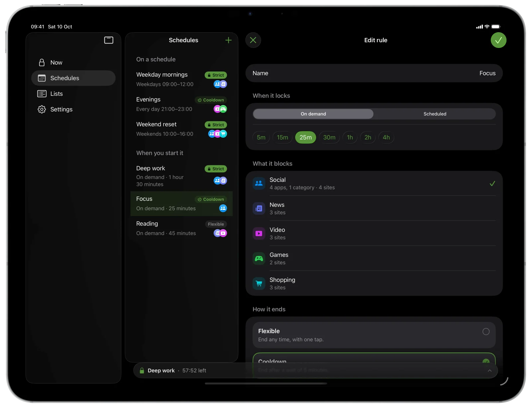
Task: Click the Social category people icon
Action: click(259, 184)
